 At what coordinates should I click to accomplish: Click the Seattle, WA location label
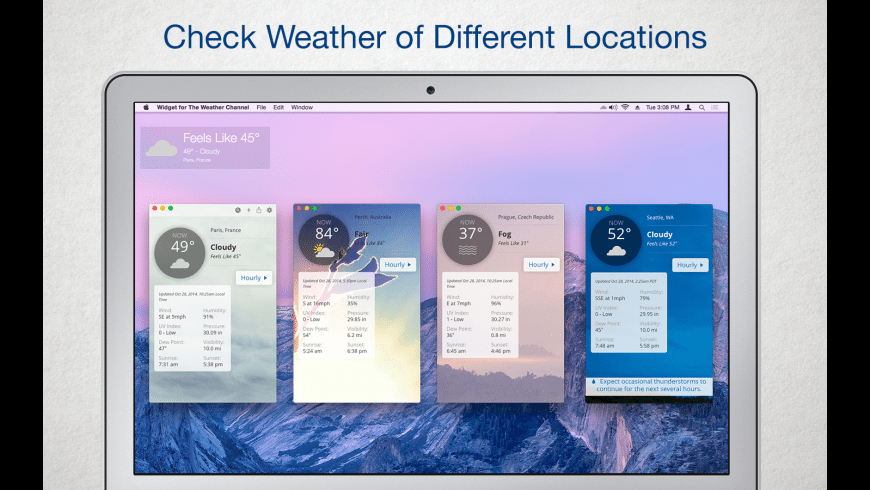660,218
